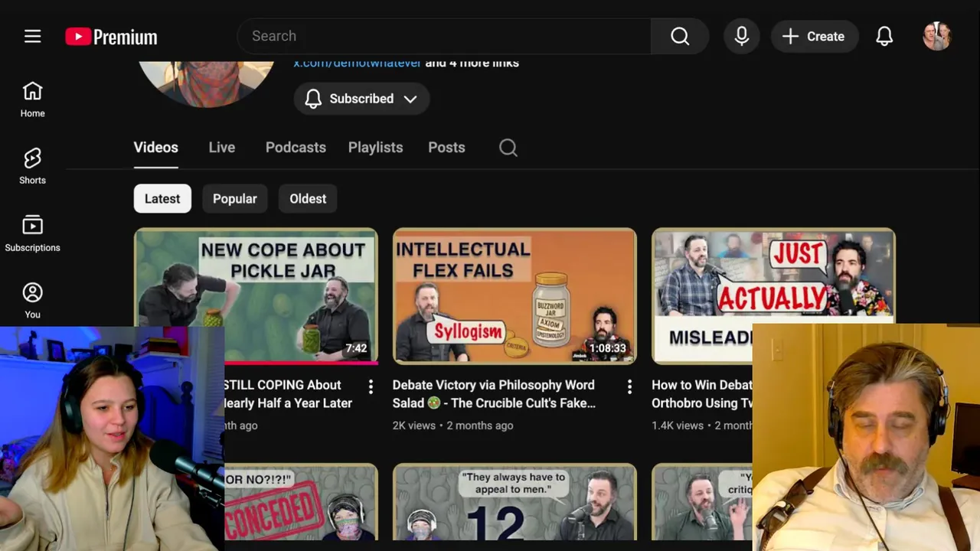Expand the Subscribed notification dropdown
The height and width of the screenshot is (551, 980).
click(361, 99)
